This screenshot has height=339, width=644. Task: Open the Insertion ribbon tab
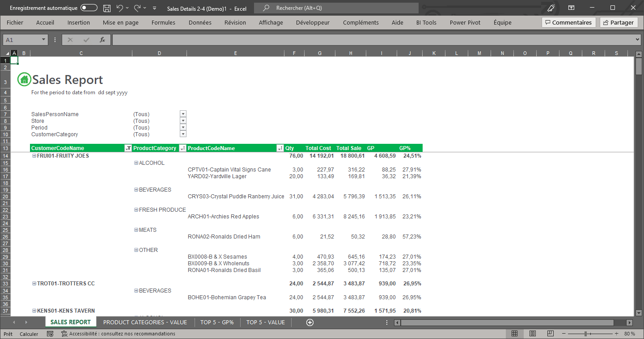tap(79, 22)
